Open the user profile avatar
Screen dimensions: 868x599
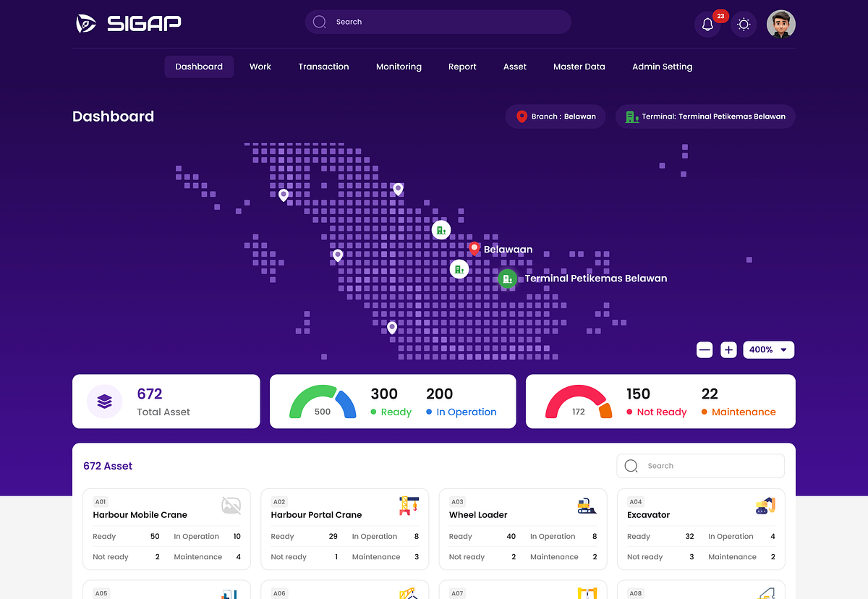click(x=781, y=24)
